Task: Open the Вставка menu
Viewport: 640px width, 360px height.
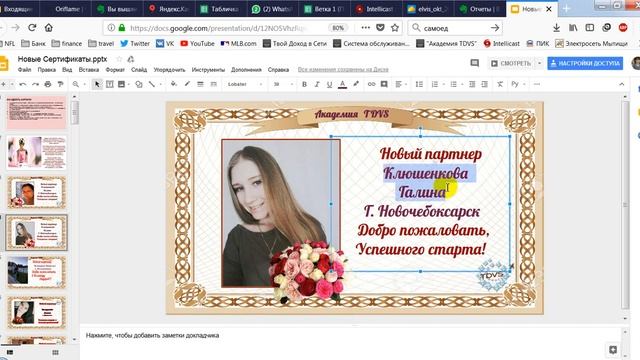Action: pos(89,70)
